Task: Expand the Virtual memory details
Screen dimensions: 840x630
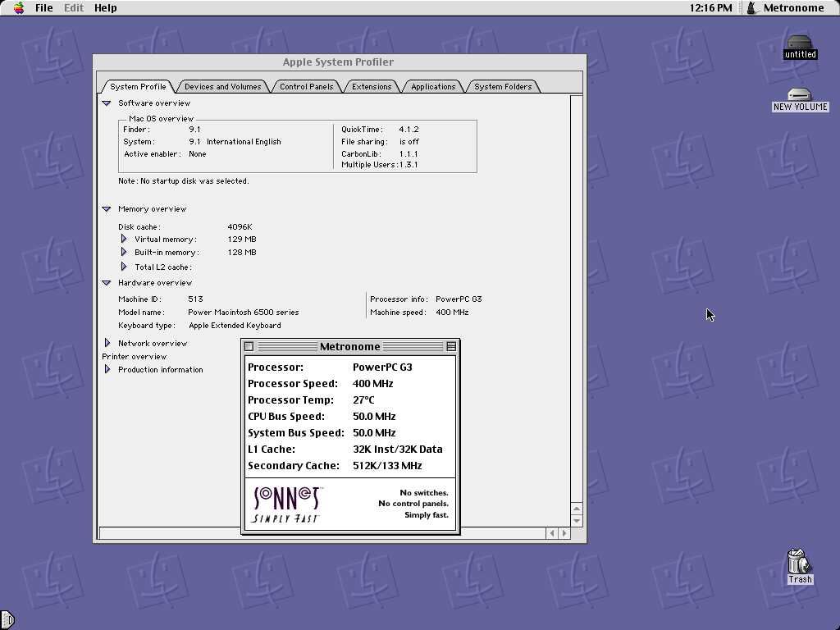Action: [124, 239]
